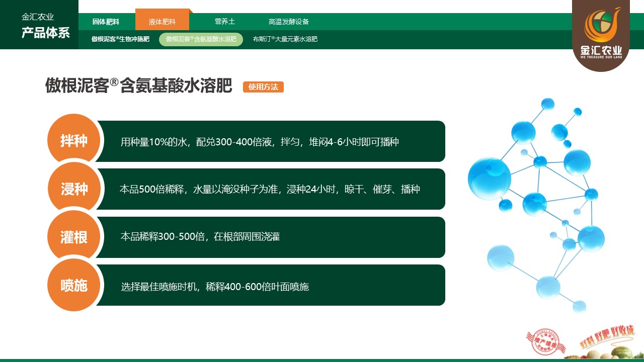This screenshot has width=644, height=362.
Task: Click the blue molecule illustration
Action: [x=536, y=205]
